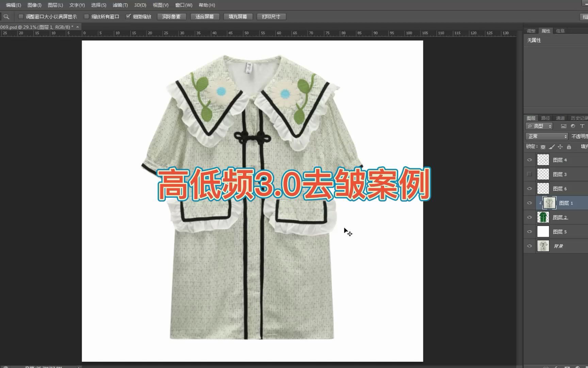Select the Zoom tool icon in the options bar
Image resolution: width=588 pixels, height=368 pixels.
click(x=6, y=16)
